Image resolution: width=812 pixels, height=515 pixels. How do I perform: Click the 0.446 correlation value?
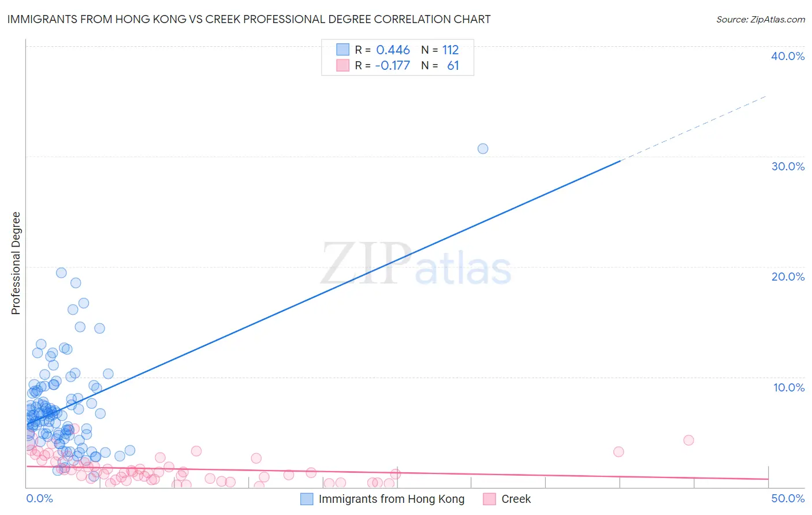click(393, 50)
